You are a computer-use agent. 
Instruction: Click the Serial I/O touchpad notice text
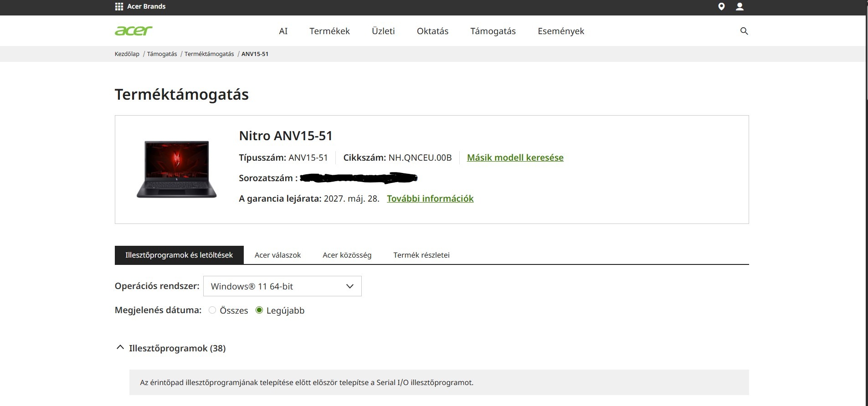[307, 382]
